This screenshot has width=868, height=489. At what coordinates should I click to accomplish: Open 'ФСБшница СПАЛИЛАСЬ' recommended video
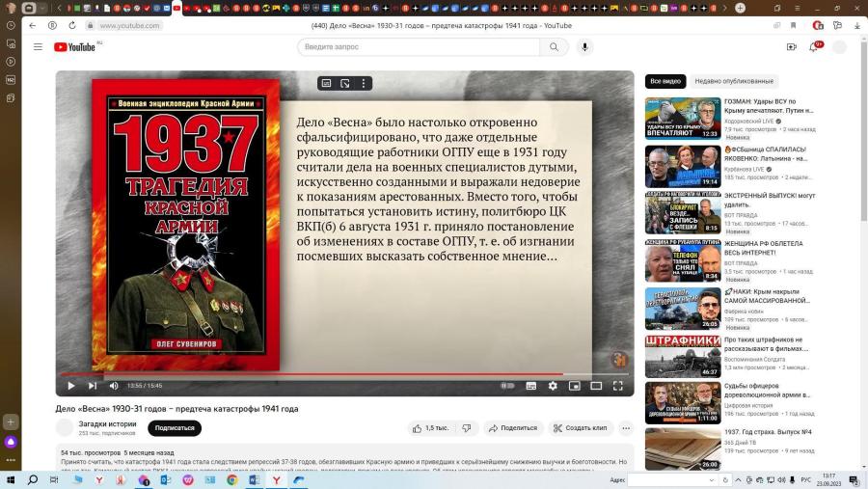(766, 154)
